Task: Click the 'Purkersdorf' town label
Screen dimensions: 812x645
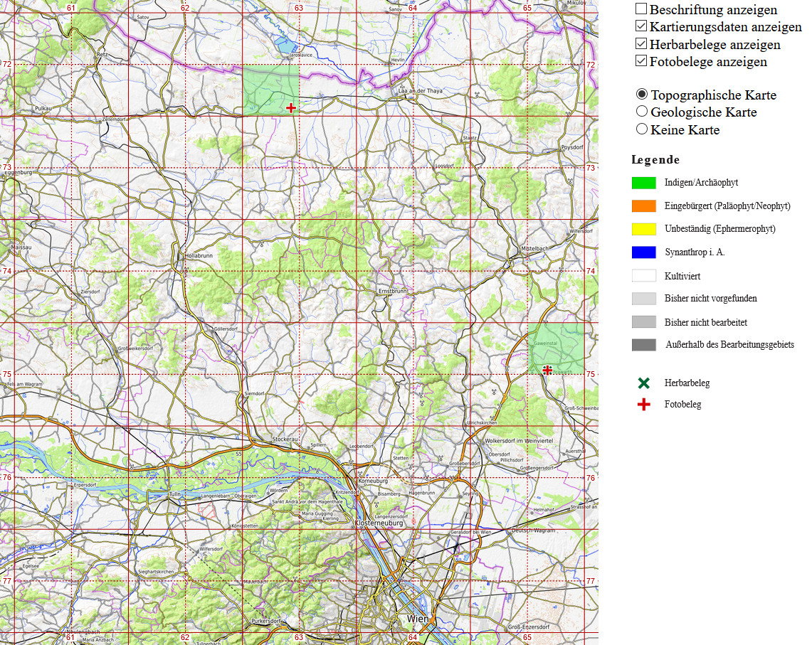Action: 265,621
